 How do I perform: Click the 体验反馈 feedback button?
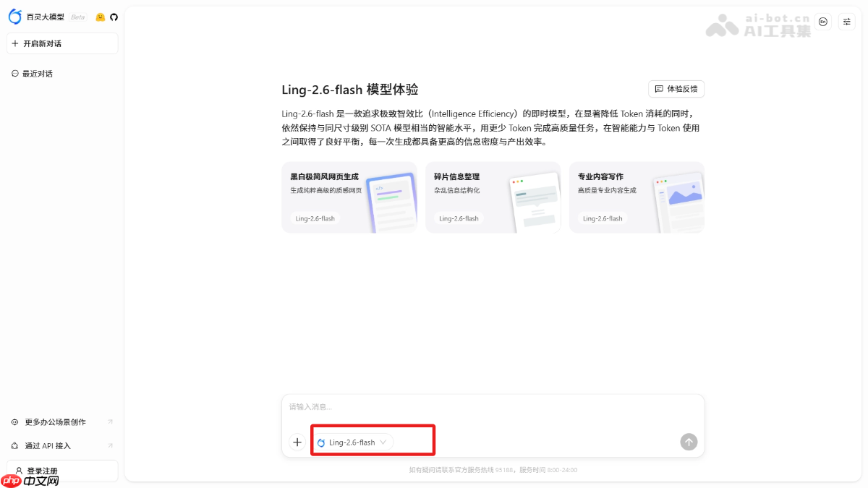pos(676,89)
